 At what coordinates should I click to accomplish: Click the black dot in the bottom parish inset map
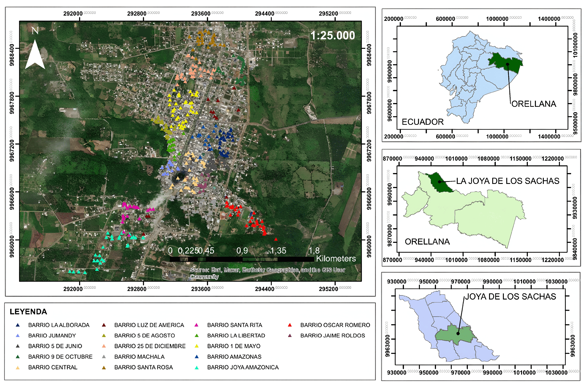[458, 334]
